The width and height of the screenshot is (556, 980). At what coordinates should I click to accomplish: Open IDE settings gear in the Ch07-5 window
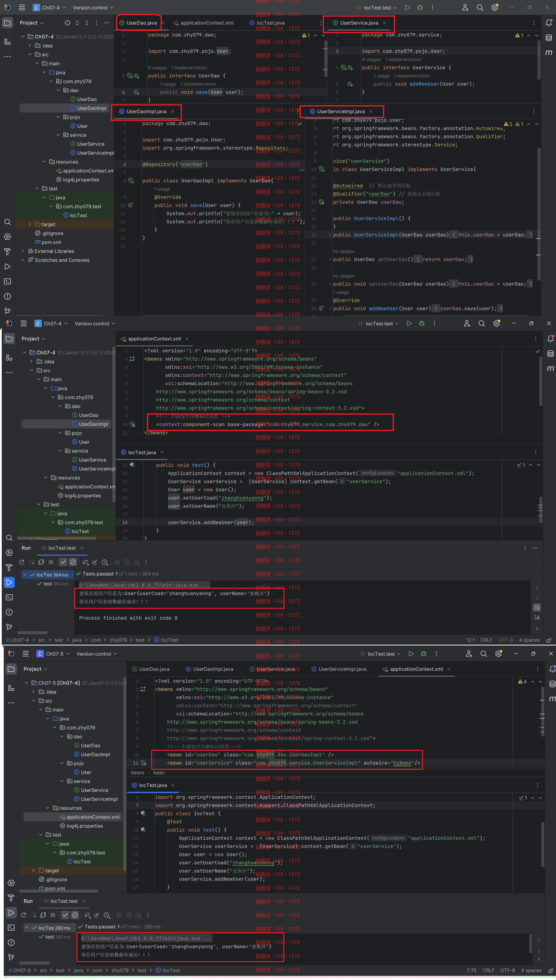[498, 654]
